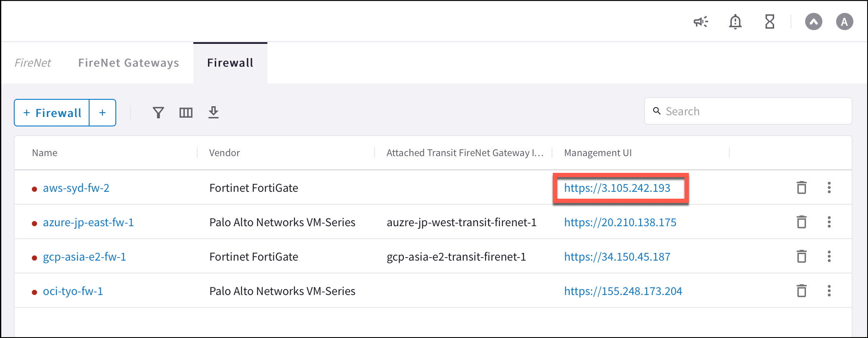868x338 pixels.
Task: Delete the aws-syd-fw-2 firewall
Action: click(x=802, y=188)
